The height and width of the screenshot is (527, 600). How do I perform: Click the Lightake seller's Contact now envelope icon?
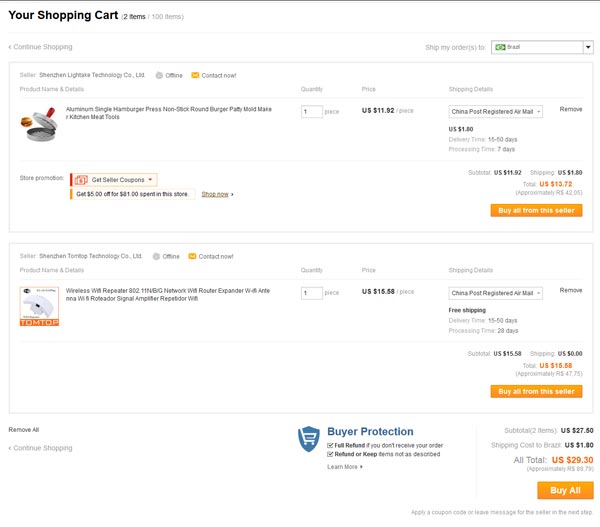[x=195, y=75]
